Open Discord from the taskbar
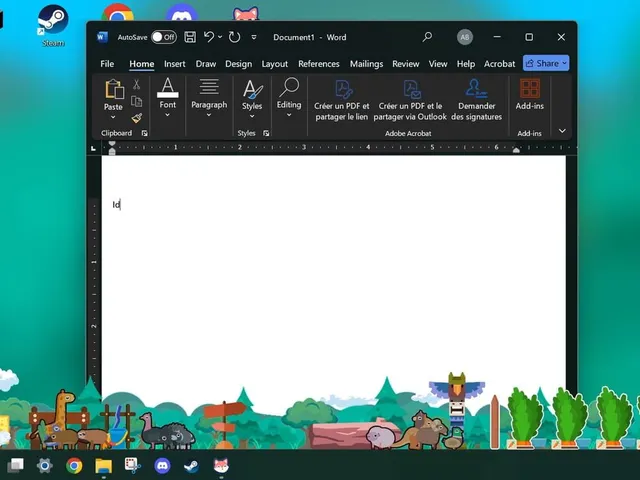 pos(162,465)
